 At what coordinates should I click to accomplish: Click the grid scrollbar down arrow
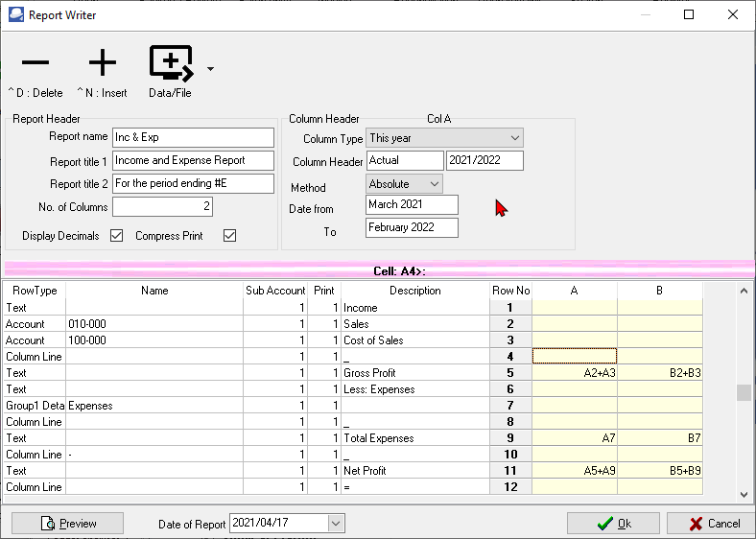[x=744, y=495]
